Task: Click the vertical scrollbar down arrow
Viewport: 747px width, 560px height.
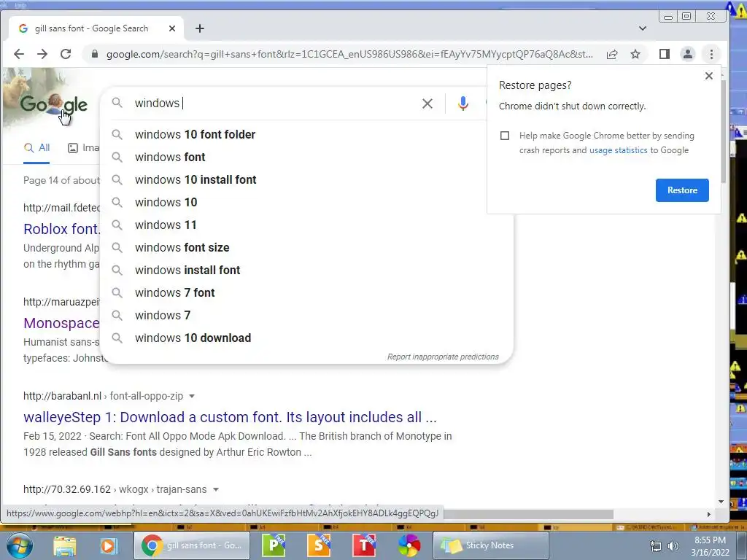Action: 721,502
